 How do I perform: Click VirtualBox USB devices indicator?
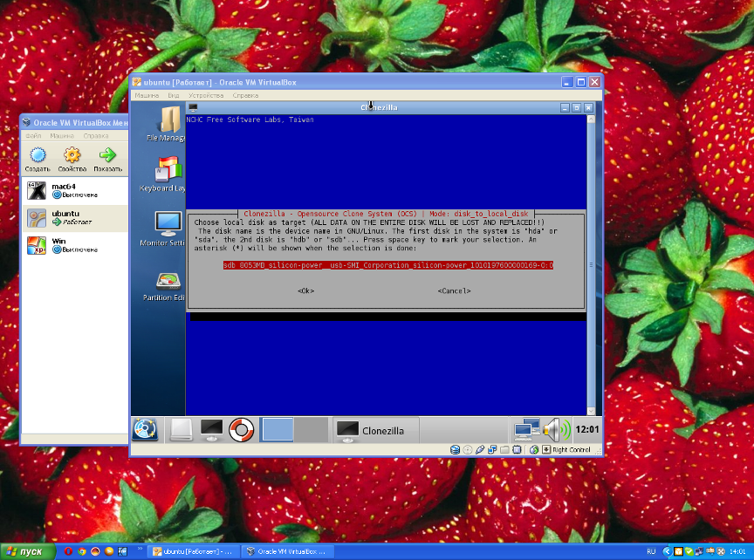click(x=480, y=450)
